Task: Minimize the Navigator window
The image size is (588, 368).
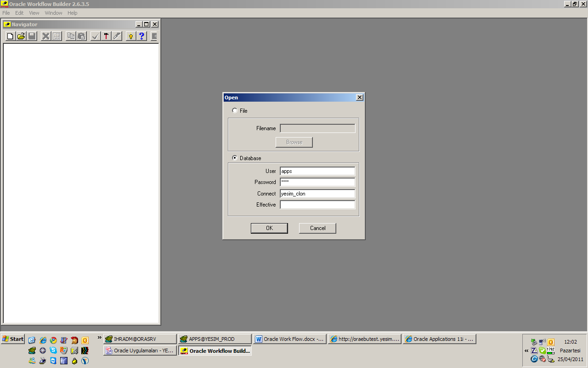Action: (139, 24)
